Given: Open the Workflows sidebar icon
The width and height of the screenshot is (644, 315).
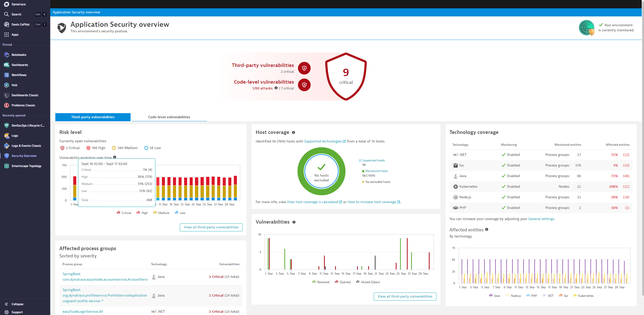Looking at the screenshot, I should [7, 75].
